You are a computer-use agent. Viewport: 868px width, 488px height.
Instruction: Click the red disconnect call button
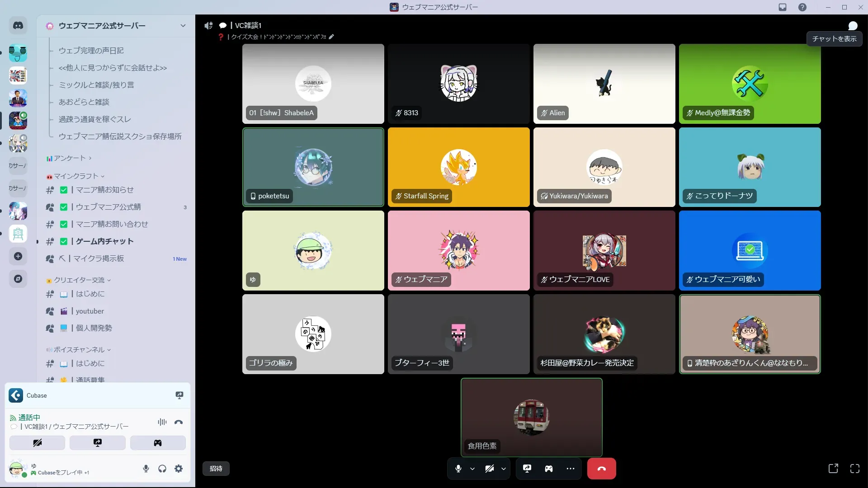pyautogui.click(x=601, y=469)
